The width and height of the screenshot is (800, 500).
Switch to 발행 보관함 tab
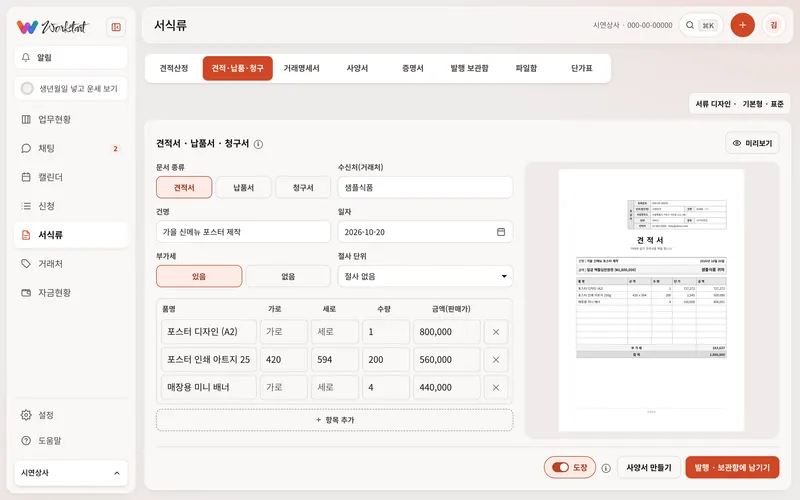[x=469, y=68]
